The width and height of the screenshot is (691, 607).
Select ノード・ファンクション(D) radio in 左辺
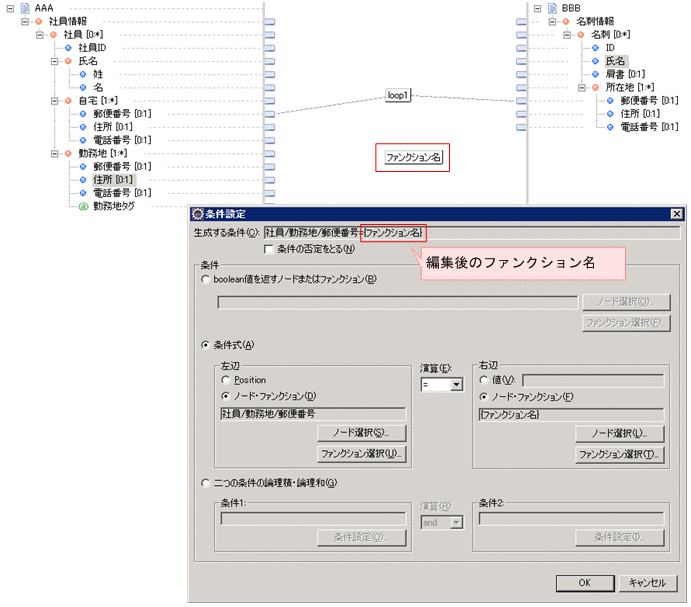pos(226,396)
